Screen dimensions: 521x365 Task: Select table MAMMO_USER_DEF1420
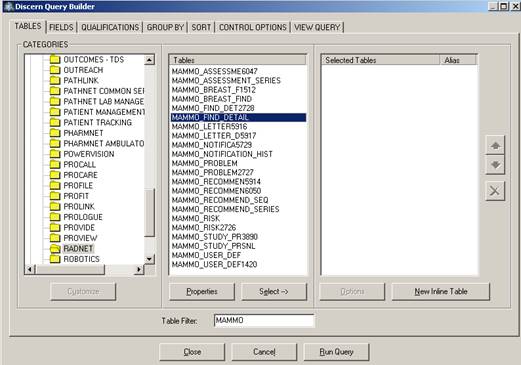click(214, 264)
